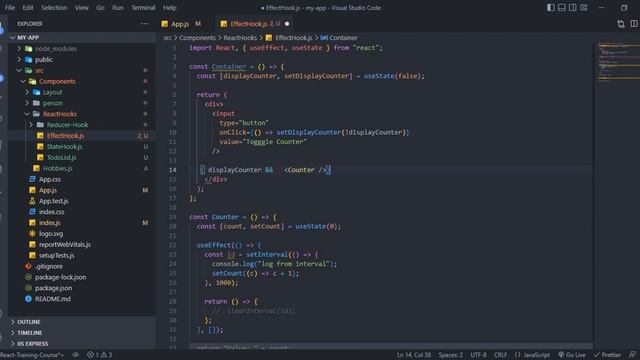Expand the TIMELINE section
Viewport: 640px width, 360px height.
[82, 333]
